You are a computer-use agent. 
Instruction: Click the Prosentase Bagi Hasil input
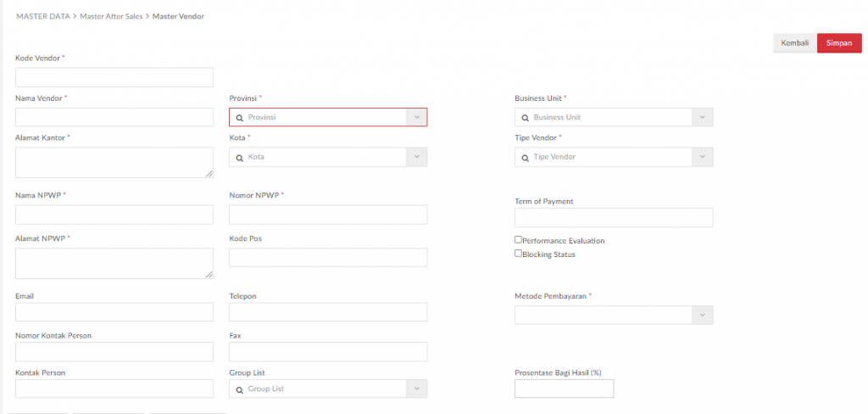(564, 389)
